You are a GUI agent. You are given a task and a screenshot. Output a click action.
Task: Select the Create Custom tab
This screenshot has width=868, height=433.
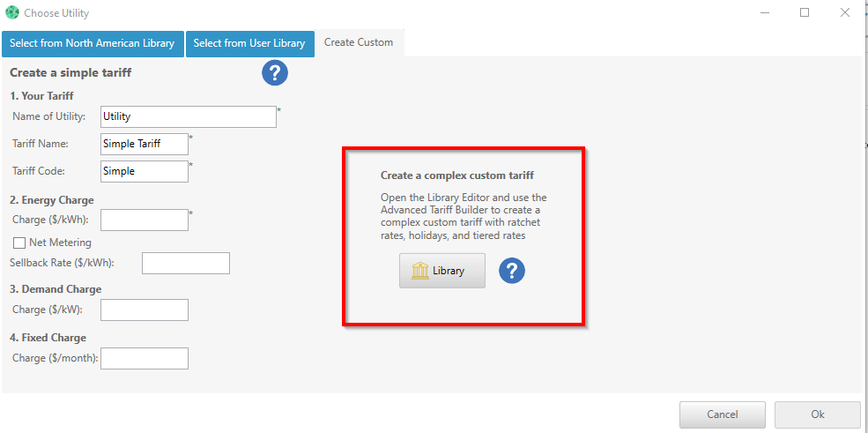pyautogui.click(x=359, y=42)
